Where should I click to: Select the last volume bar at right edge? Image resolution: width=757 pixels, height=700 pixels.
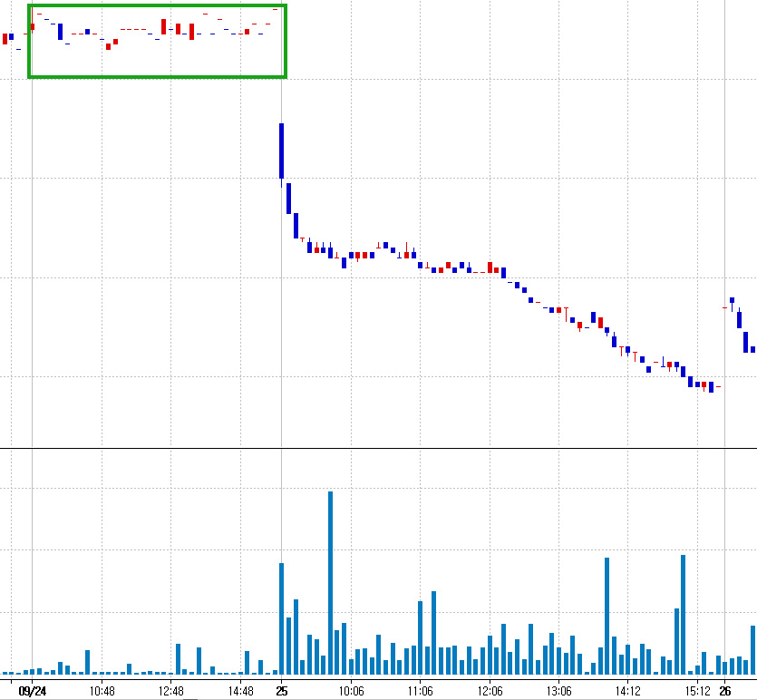[752, 650]
